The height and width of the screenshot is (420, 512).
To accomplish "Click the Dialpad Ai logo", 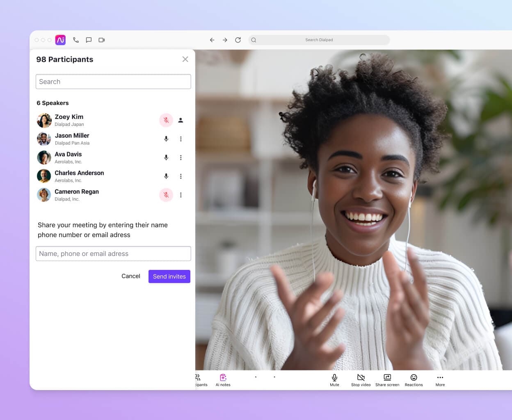I will (60, 40).
